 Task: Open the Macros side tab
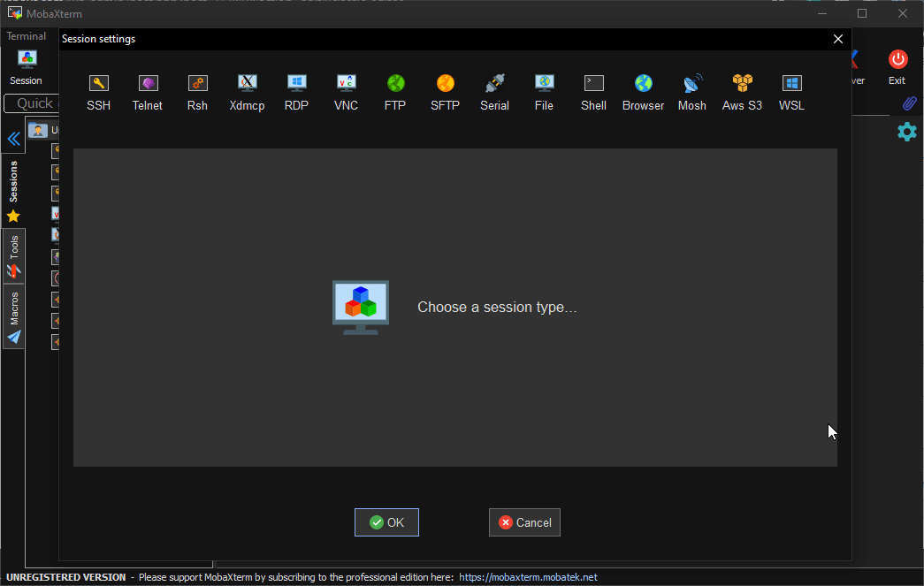pos(13,316)
